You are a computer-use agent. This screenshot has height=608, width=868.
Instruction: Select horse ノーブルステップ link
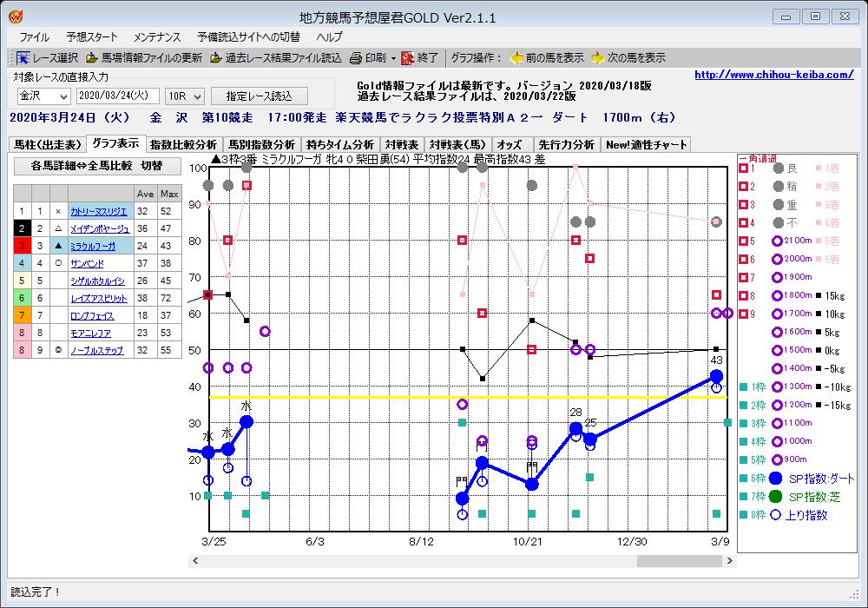pyautogui.click(x=97, y=351)
